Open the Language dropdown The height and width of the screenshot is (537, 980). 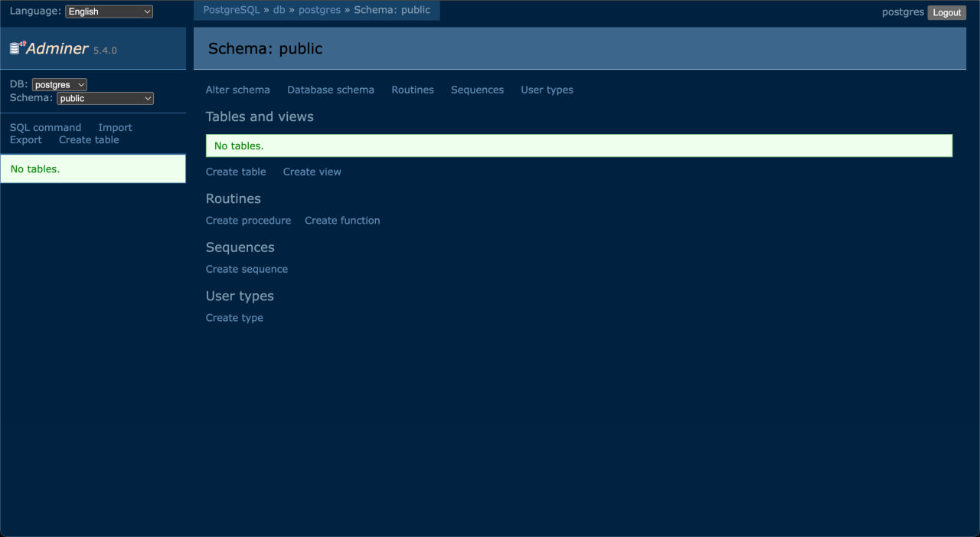tap(109, 11)
